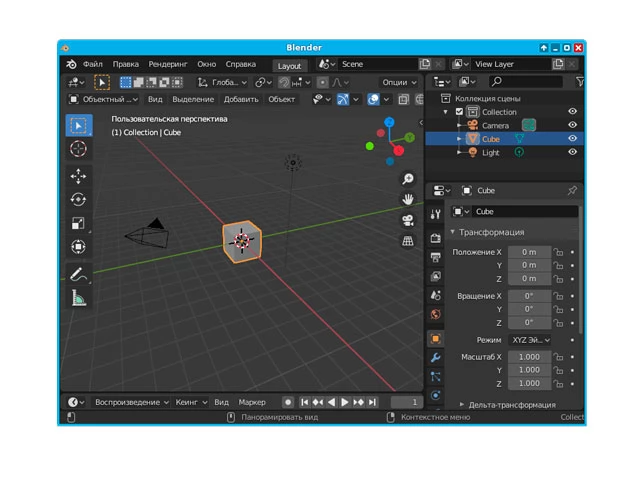Click the Опции button in viewport header
Viewport: 640px width, 480px height.
coord(399,82)
